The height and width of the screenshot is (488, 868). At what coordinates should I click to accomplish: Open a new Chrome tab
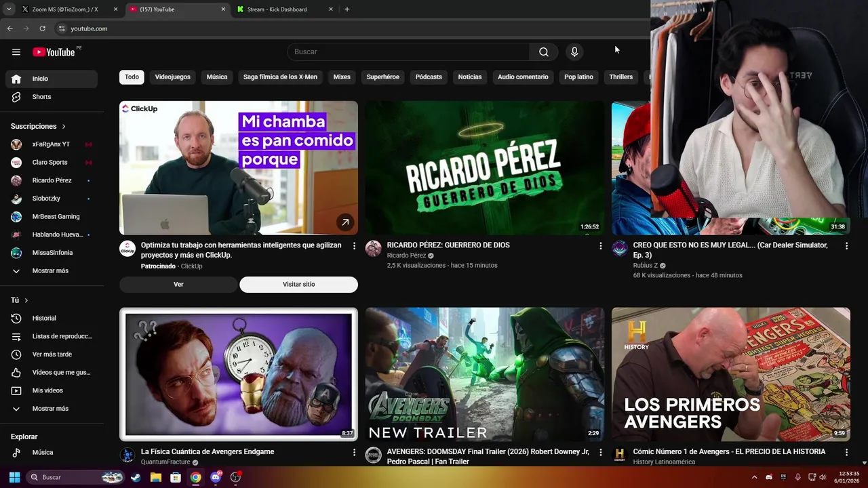347,9
